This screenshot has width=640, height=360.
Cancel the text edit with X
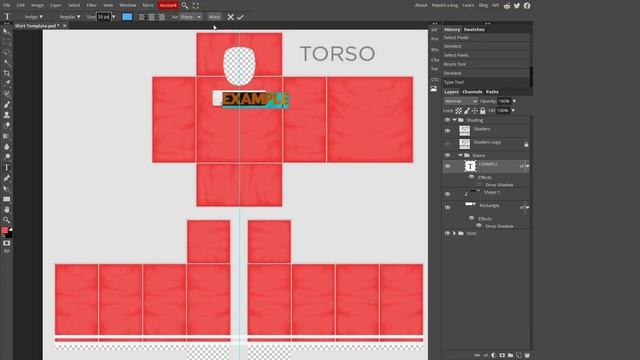point(231,17)
